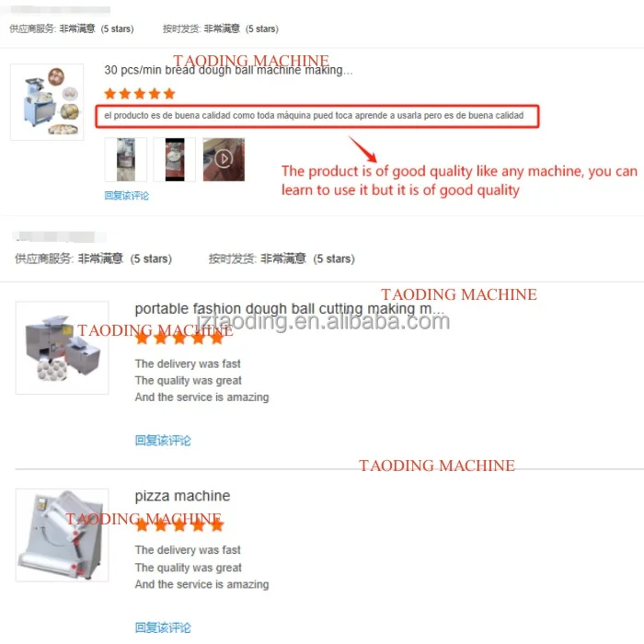This screenshot has width=644, height=644.
Task: Click the star rating of the dough ball machine review
Action: [140, 94]
